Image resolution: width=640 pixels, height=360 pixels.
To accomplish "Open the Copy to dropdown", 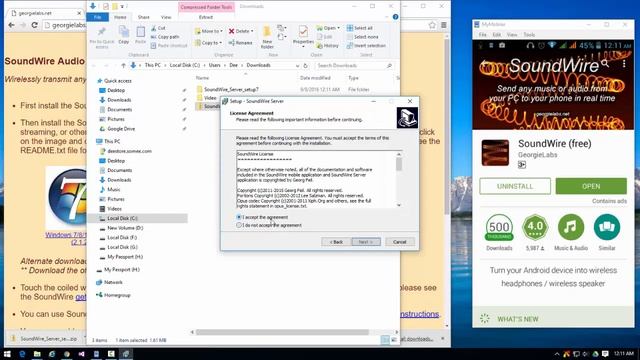I will 209,42.
